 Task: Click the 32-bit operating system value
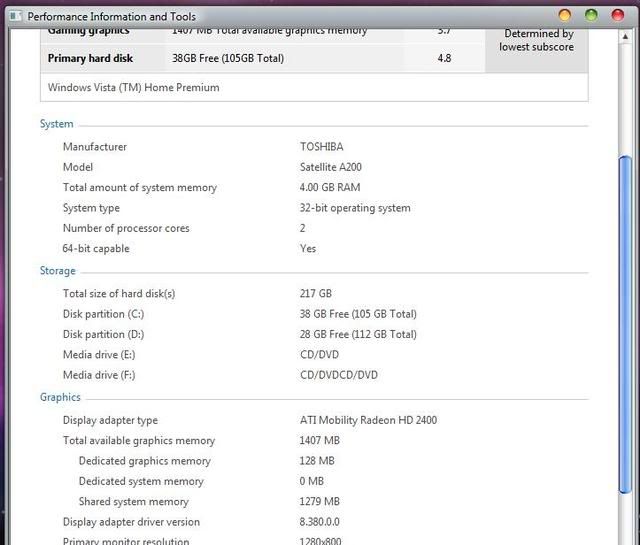click(355, 208)
